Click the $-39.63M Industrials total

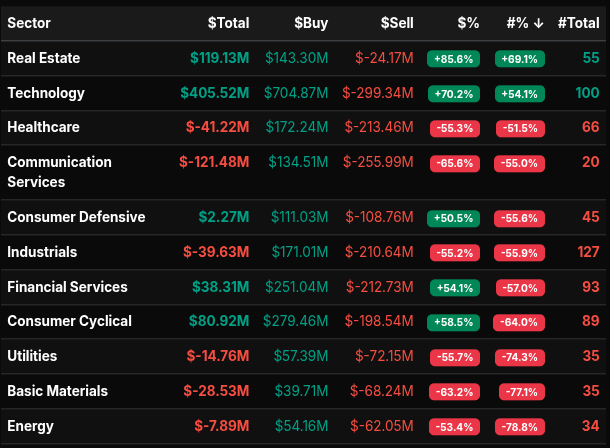pyautogui.click(x=216, y=252)
